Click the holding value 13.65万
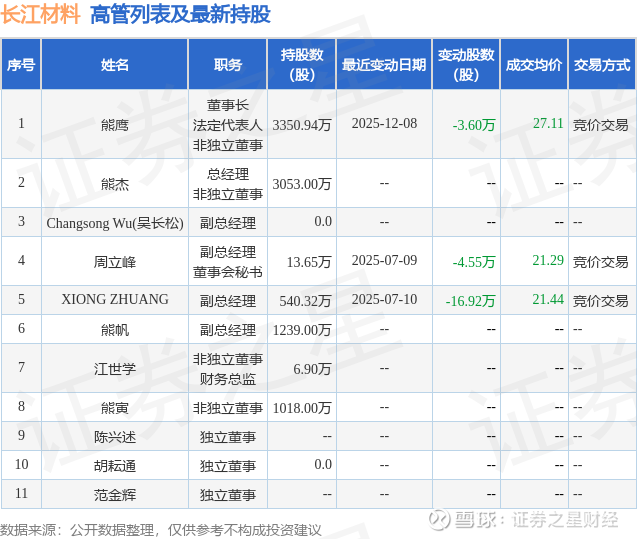Viewport: 637px width, 539px height. (309, 262)
